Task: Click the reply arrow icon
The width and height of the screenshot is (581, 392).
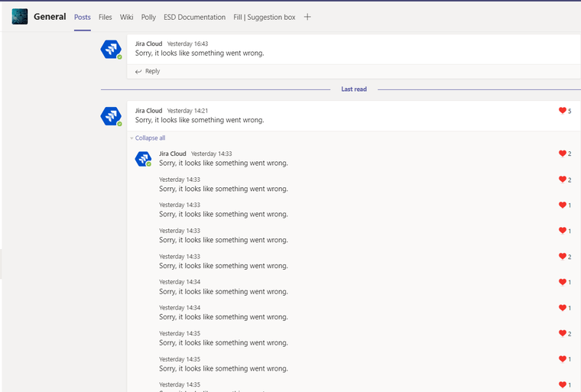Action: pos(138,72)
